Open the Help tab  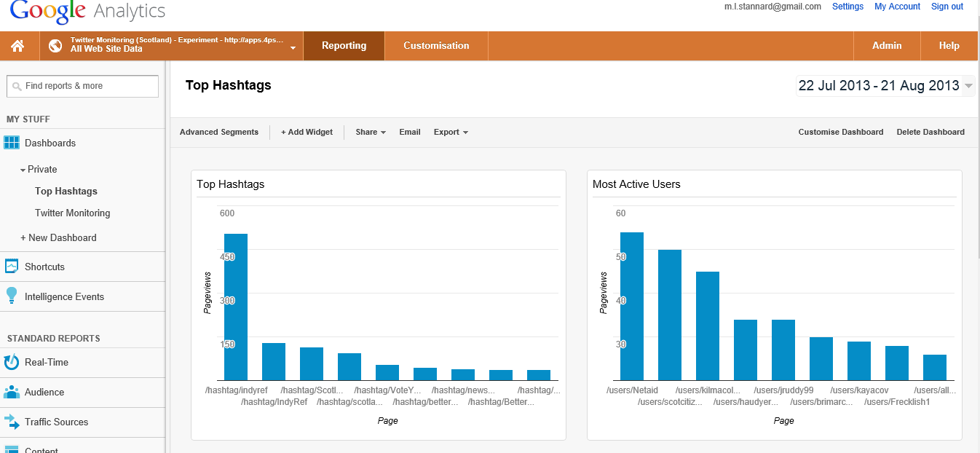click(x=949, y=45)
